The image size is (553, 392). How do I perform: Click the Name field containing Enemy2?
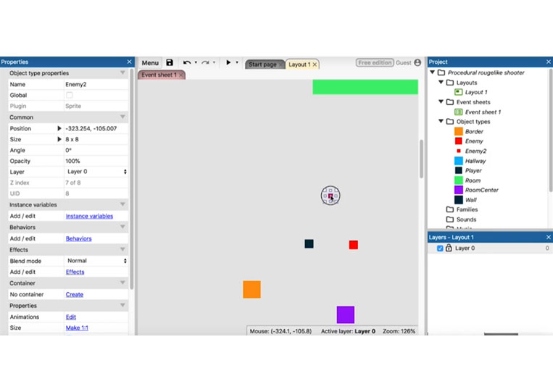coord(96,85)
